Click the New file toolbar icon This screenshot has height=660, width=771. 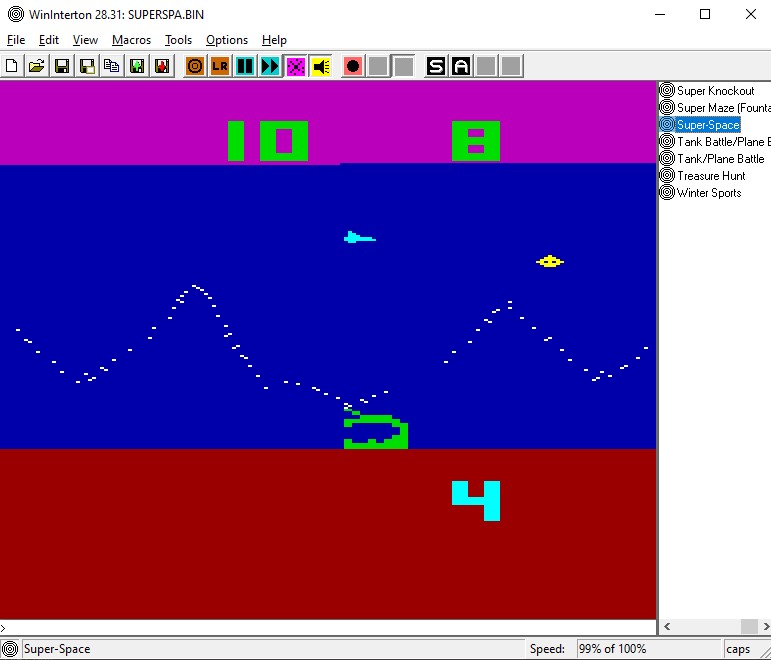click(x=12, y=66)
